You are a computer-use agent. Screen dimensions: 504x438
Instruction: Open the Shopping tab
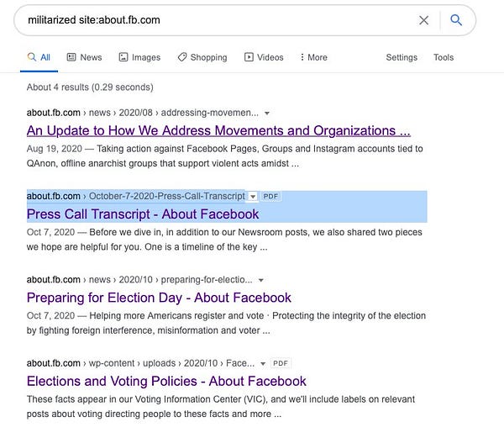(x=202, y=57)
